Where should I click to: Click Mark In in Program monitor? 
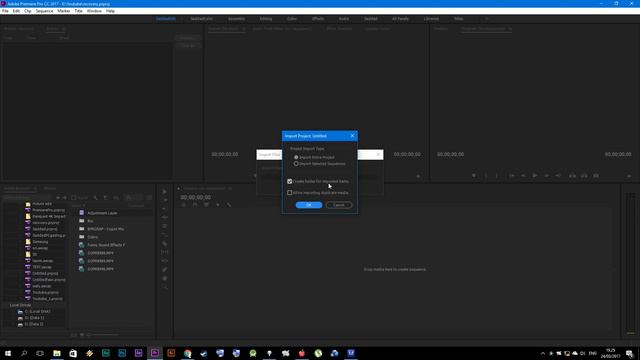(x=486, y=176)
